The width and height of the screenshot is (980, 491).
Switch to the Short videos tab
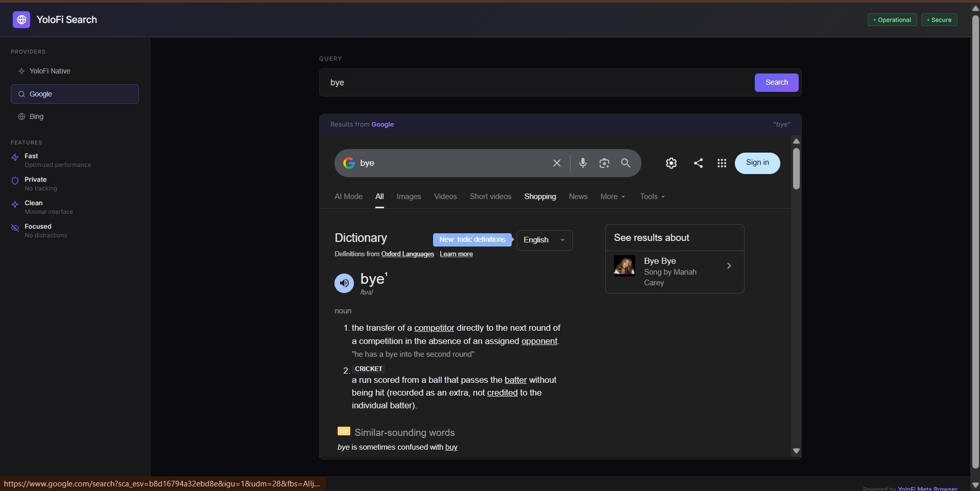pyautogui.click(x=490, y=197)
